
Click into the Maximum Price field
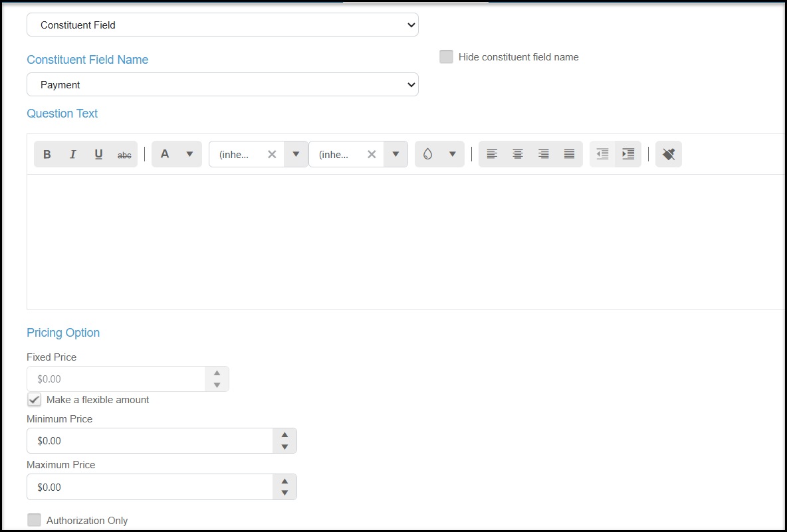pyautogui.click(x=150, y=487)
